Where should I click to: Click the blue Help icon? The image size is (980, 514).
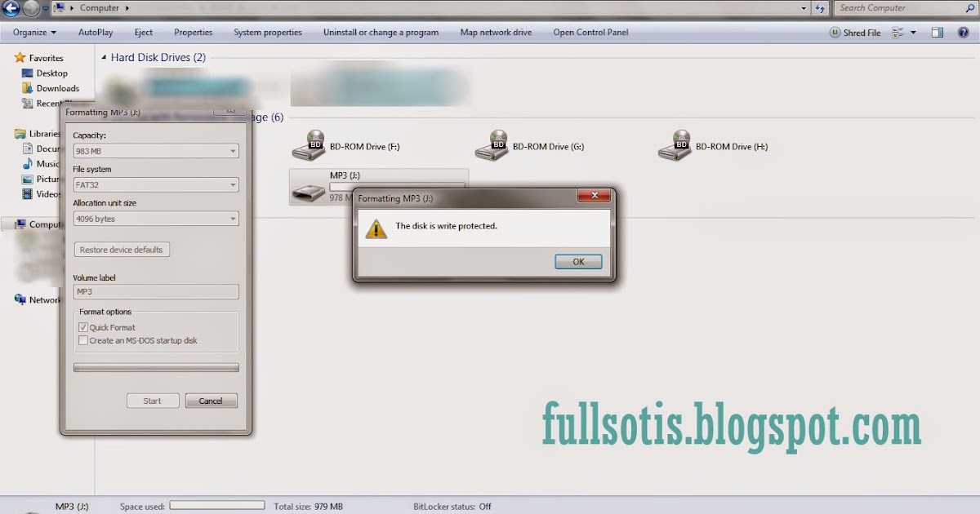[964, 33]
